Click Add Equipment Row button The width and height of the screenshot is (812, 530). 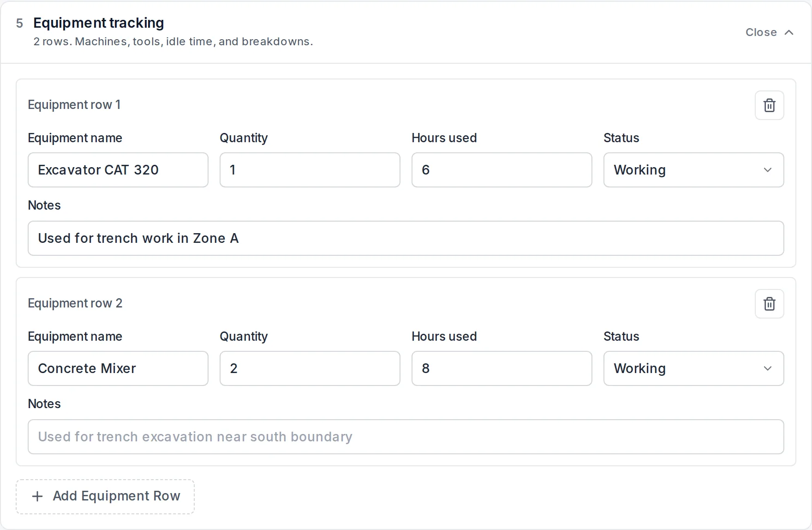pyautogui.click(x=105, y=496)
